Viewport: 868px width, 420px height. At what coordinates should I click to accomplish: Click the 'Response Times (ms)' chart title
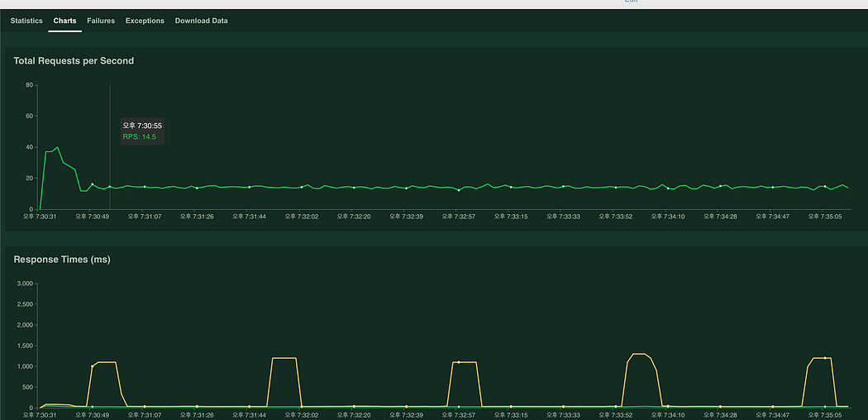[x=62, y=260]
